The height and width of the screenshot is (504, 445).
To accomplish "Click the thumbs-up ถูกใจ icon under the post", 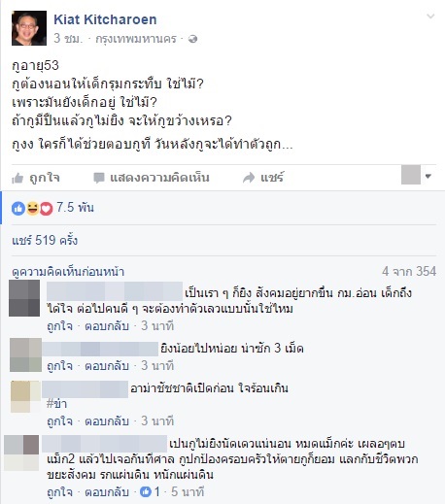I will 17,178.
